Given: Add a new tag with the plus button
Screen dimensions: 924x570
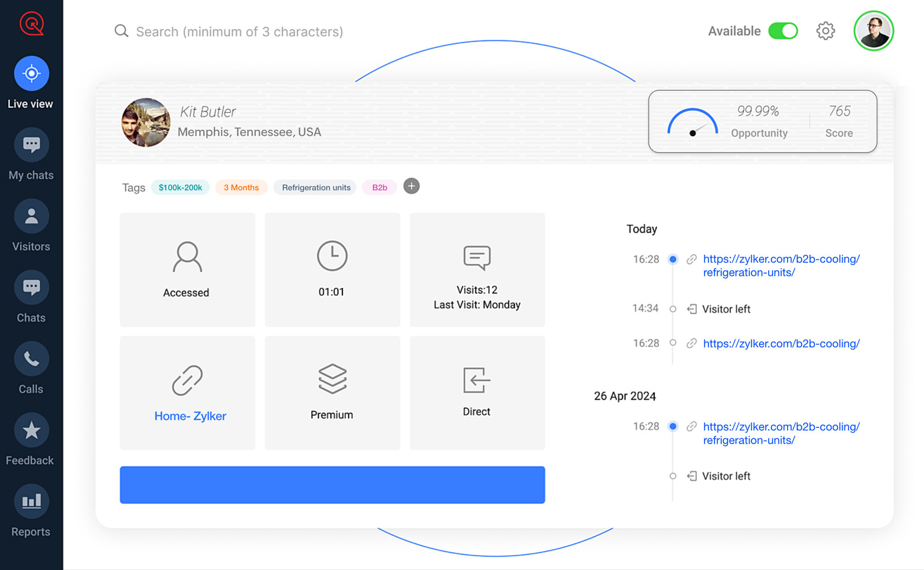Looking at the screenshot, I should pyautogui.click(x=411, y=186).
